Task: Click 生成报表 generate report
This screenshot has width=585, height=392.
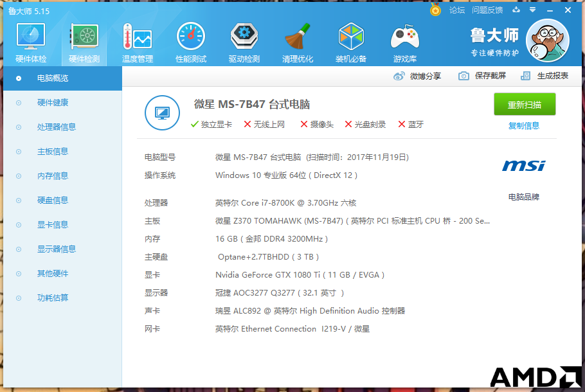Action: tap(544, 76)
